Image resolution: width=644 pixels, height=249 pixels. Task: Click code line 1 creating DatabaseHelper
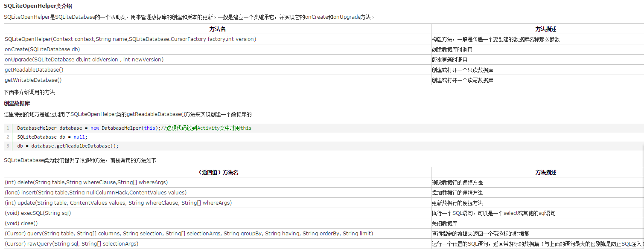point(134,128)
